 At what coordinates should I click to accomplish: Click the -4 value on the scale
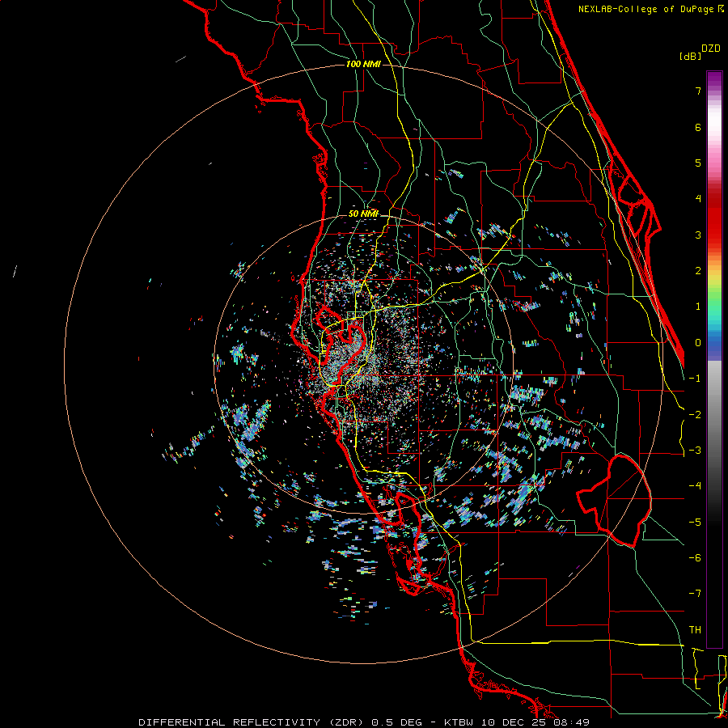point(695,486)
